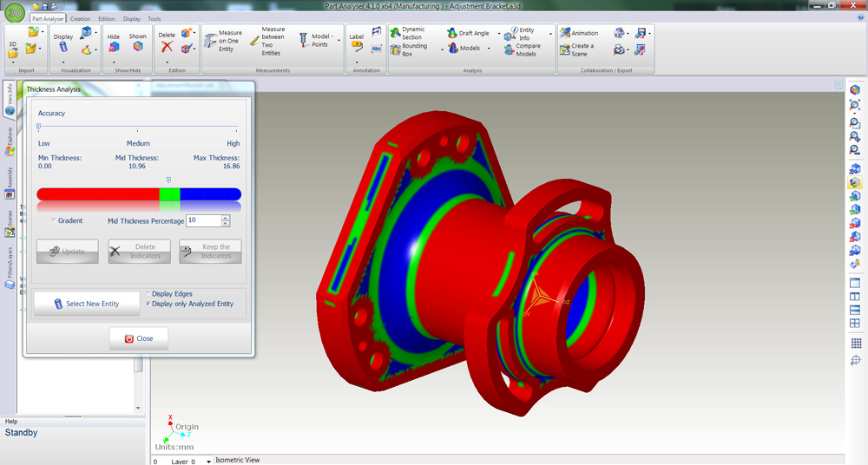Click the Select New Entity button

pyautogui.click(x=87, y=304)
